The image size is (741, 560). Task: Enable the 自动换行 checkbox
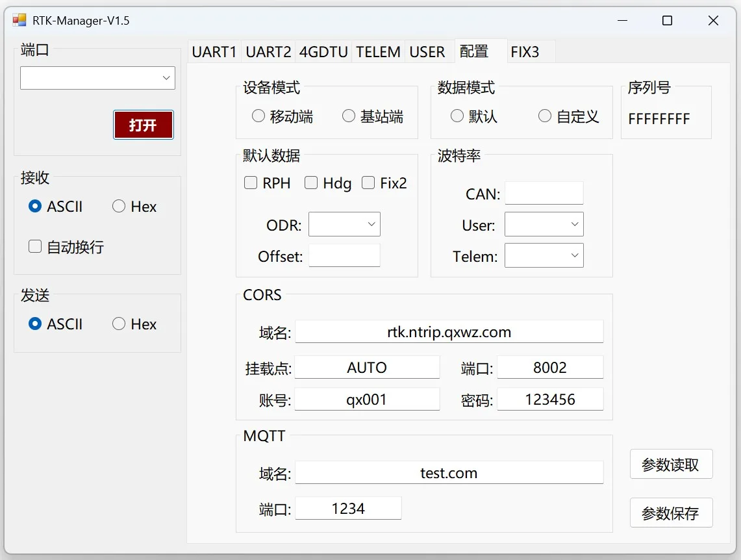point(66,247)
